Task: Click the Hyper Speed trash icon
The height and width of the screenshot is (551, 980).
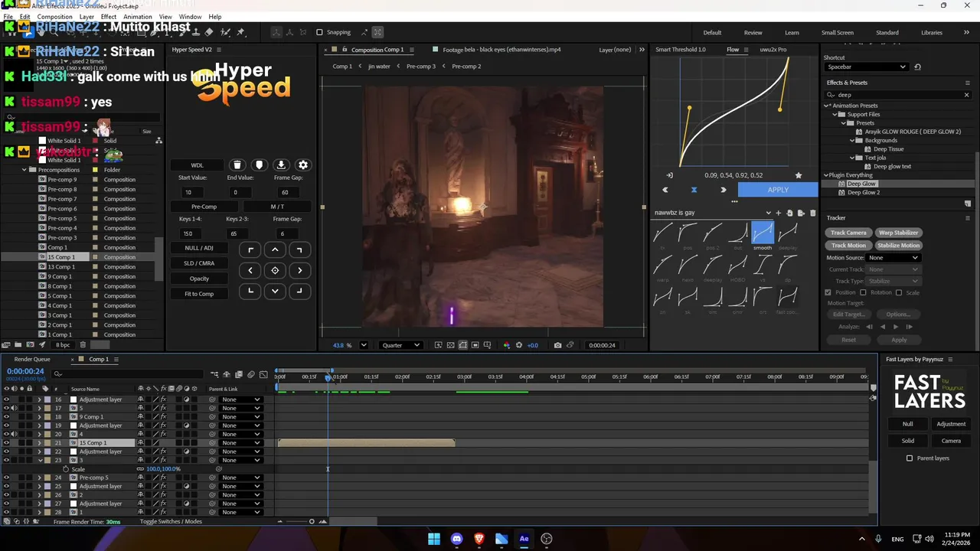Action: click(237, 165)
